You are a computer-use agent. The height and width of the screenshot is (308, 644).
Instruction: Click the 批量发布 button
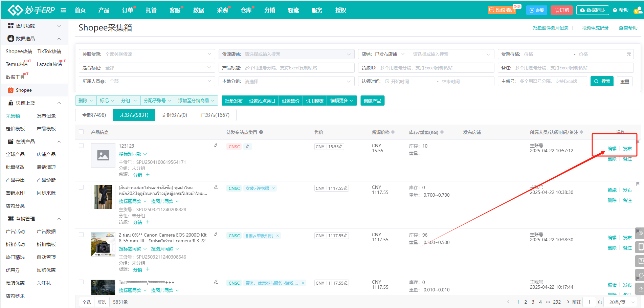(234, 101)
